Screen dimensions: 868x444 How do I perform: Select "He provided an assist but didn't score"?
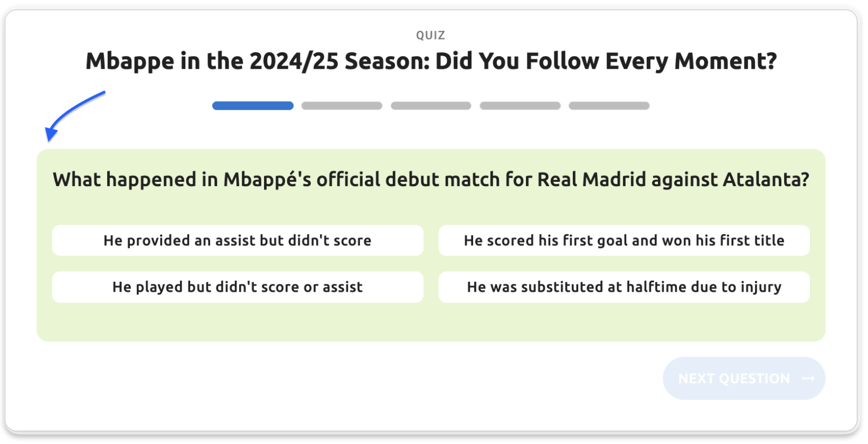coord(238,241)
